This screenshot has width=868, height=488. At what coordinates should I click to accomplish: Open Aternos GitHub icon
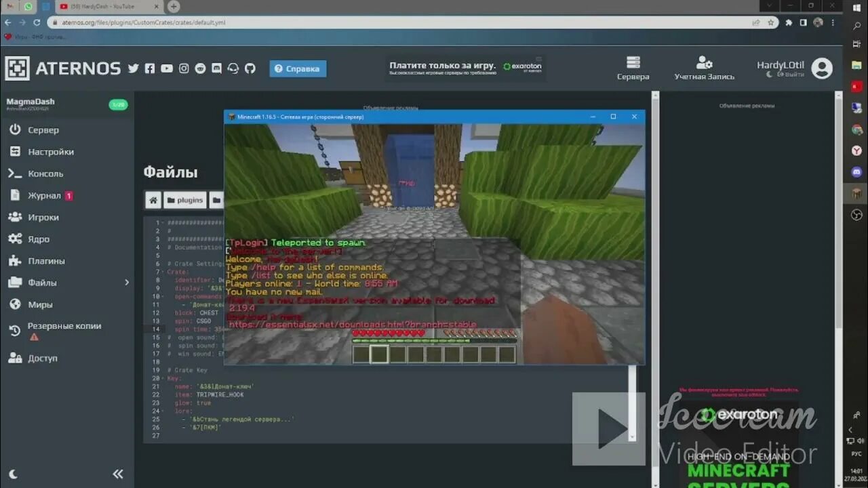[x=250, y=68]
